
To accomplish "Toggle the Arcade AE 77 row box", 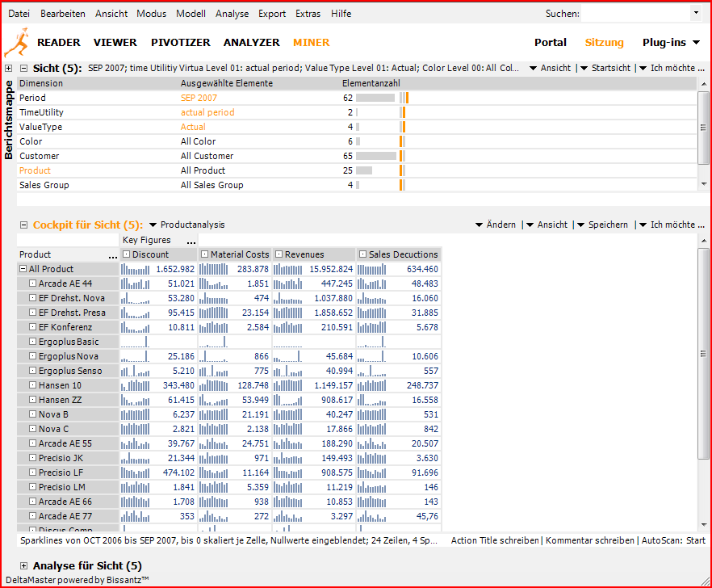I will click(x=32, y=516).
